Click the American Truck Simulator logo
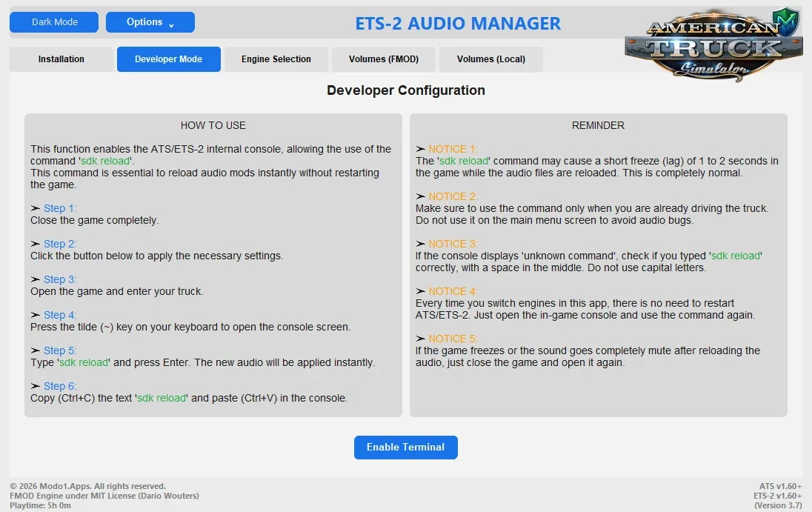 [713, 44]
